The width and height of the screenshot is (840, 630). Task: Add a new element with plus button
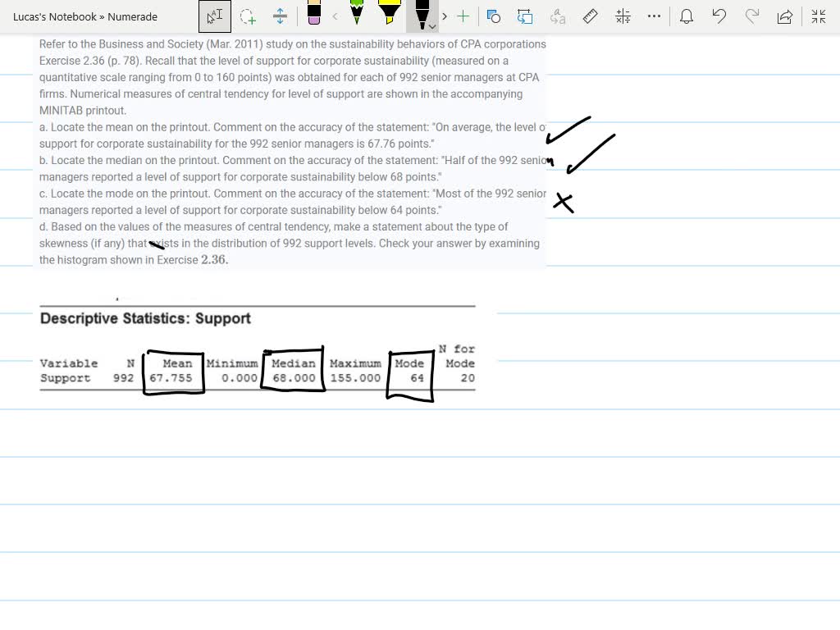tap(462, 16)
